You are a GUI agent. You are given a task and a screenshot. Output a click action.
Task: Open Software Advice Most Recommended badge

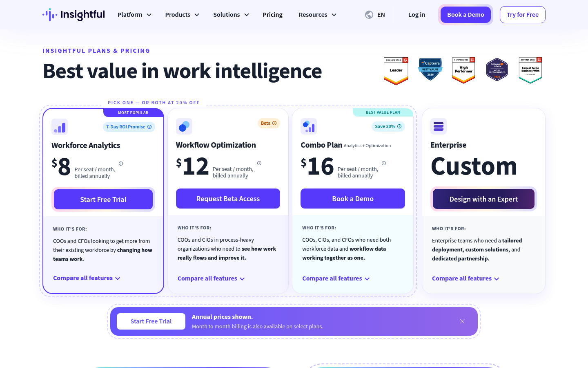(497, 70)
